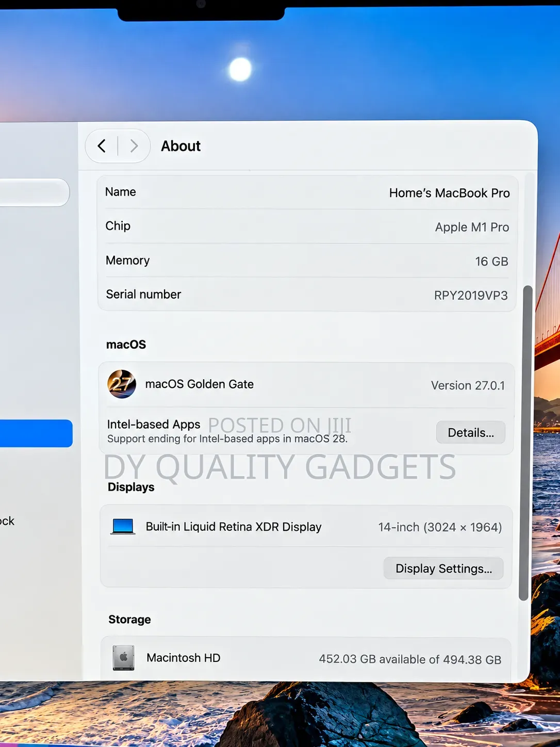Click the Intel-based Apps heading

click(x=154, y=424)
